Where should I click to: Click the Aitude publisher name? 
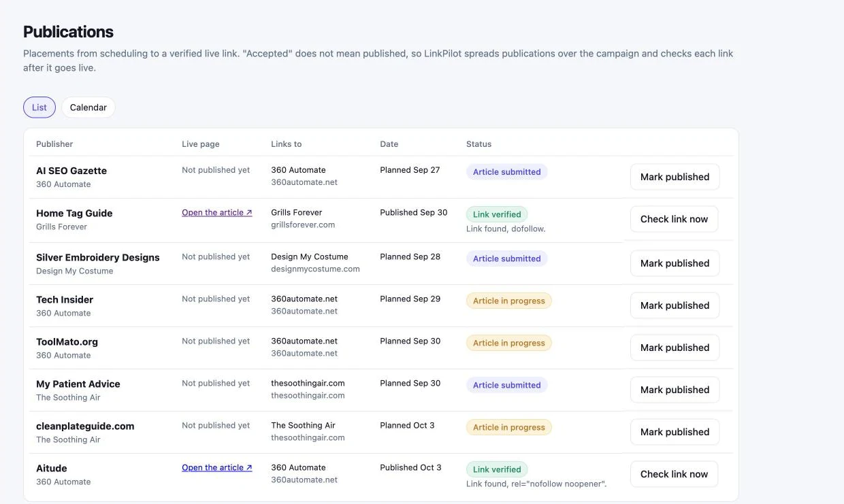click(x=52, y=468)
